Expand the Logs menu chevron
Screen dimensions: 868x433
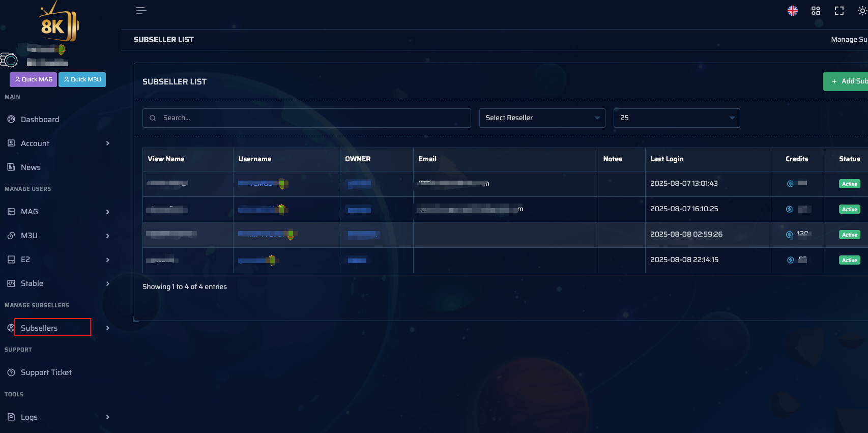tap(107, 417)
